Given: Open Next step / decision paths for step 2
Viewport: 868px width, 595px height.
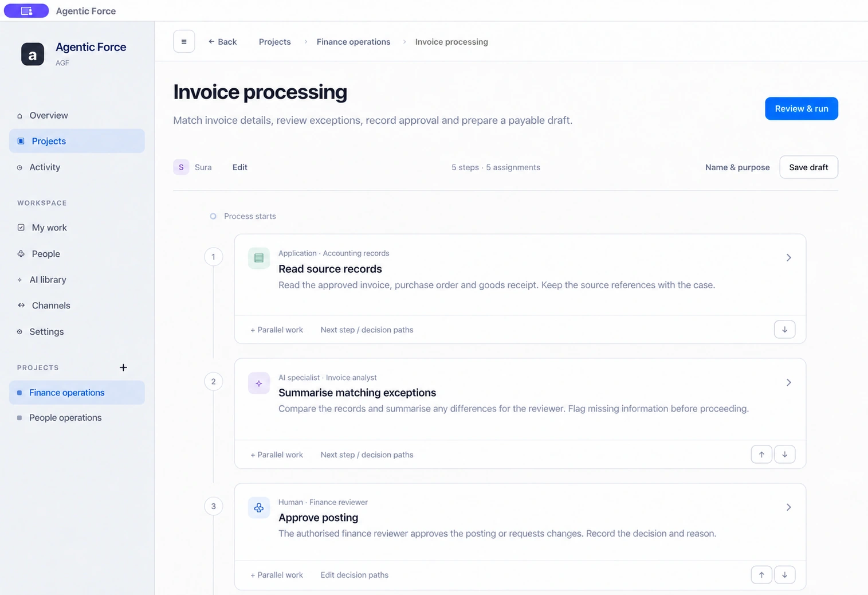Looking at the screenshot, I should coord(367,455).
